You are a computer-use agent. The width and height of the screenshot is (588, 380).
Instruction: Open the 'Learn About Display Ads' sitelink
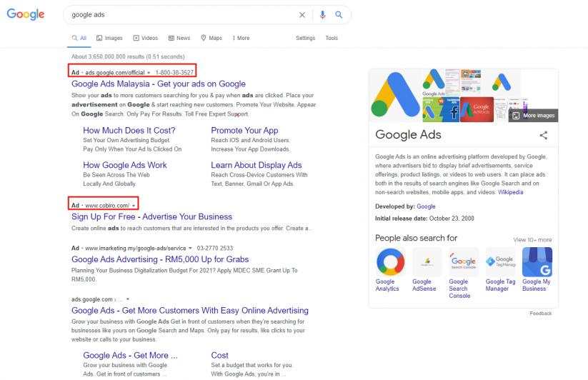click(x=256, y=165)
